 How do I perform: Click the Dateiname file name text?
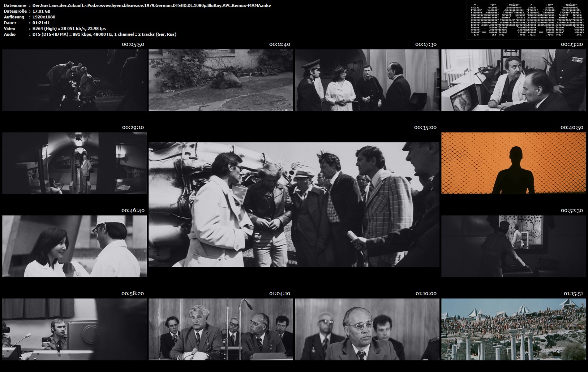[151, 5]
